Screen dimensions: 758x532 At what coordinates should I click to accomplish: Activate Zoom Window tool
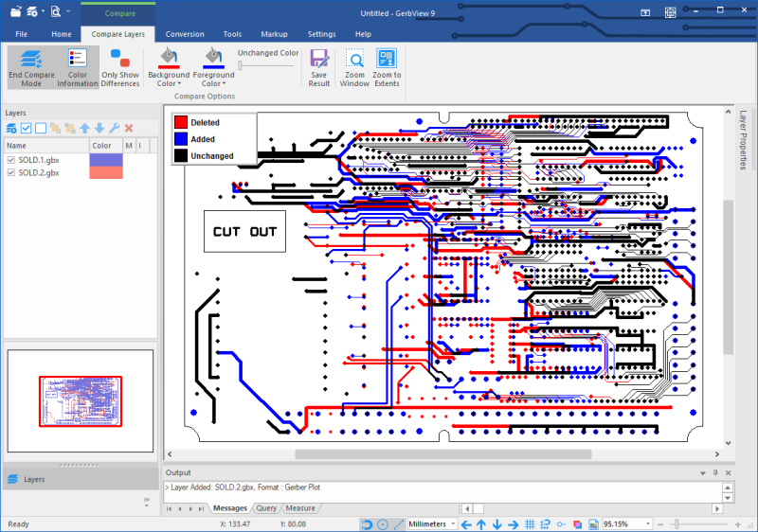pos(354,67)
